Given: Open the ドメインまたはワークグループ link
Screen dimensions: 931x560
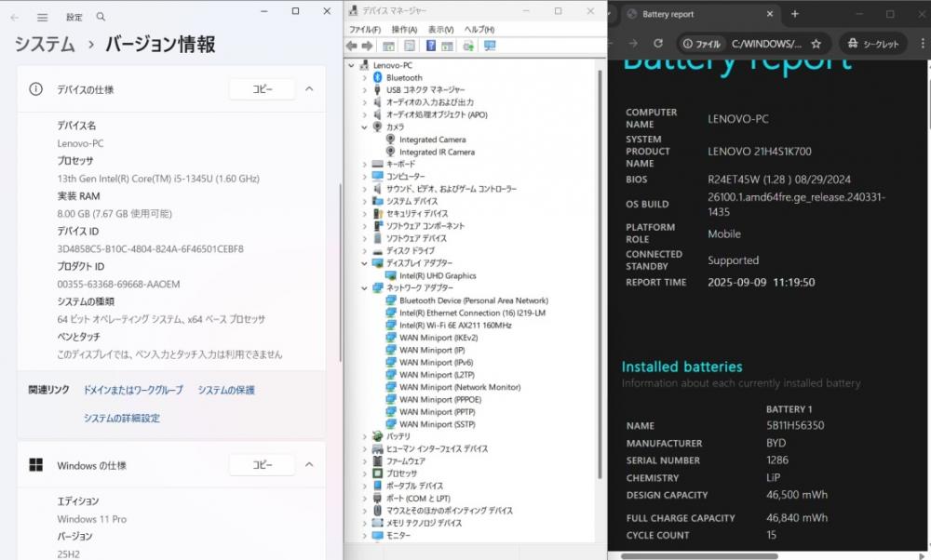Looking at the screenshot, I should (133, 391).
